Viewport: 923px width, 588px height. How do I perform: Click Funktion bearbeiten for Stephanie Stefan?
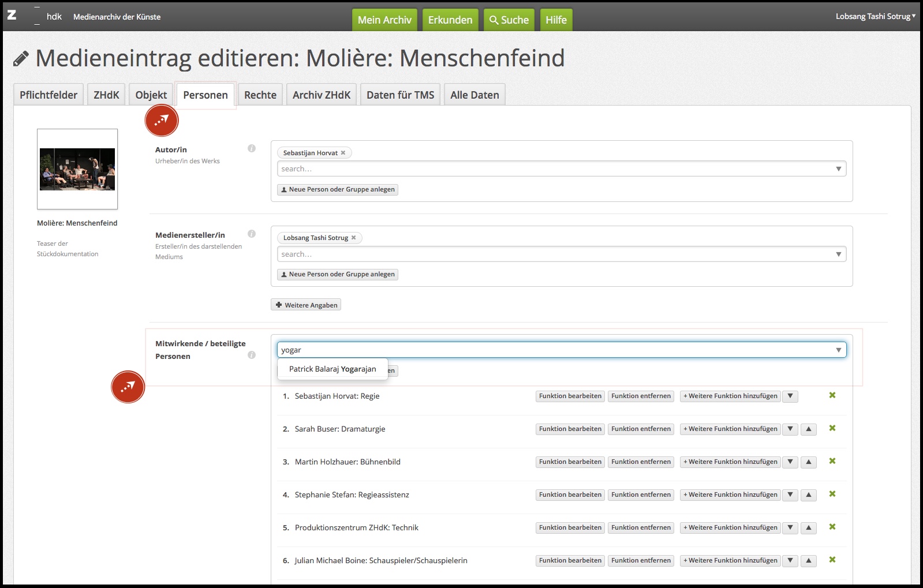coord(570,495)
